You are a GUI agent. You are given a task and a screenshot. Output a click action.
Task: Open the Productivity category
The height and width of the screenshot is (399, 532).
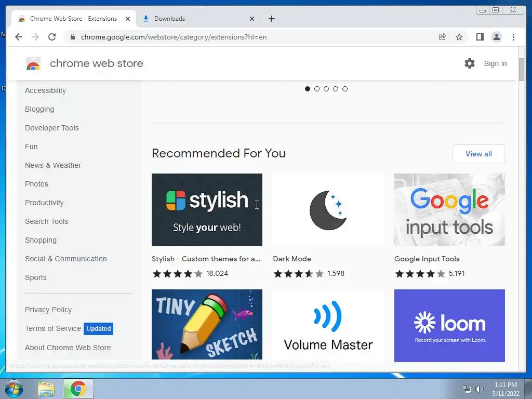click(45, 203)
